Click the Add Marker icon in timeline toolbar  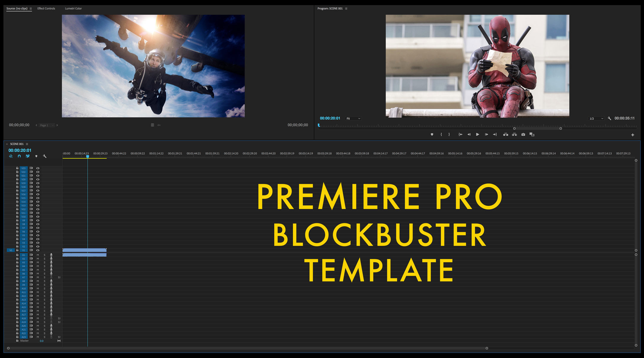(36, 156)
